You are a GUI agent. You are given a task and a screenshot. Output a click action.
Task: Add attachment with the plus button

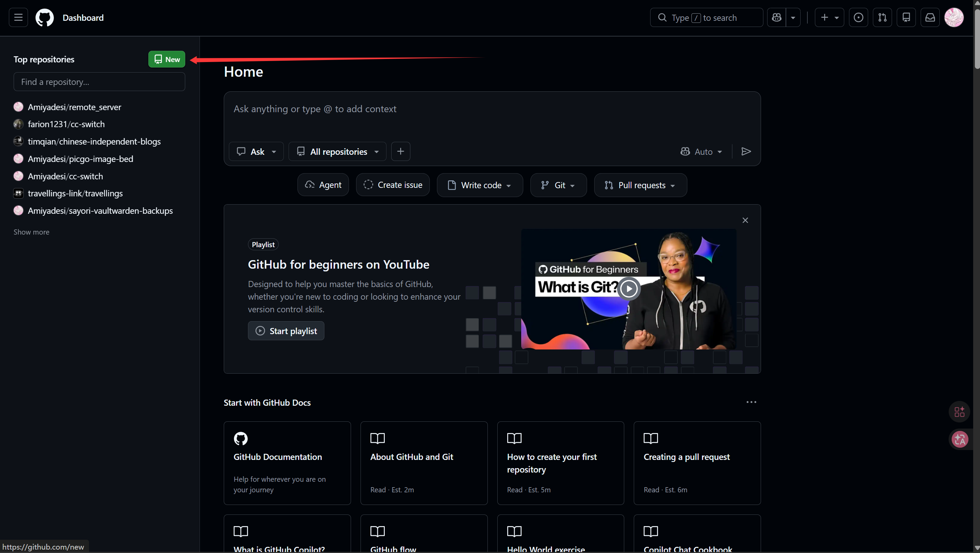pyautogui.click(x=400, y=151)
